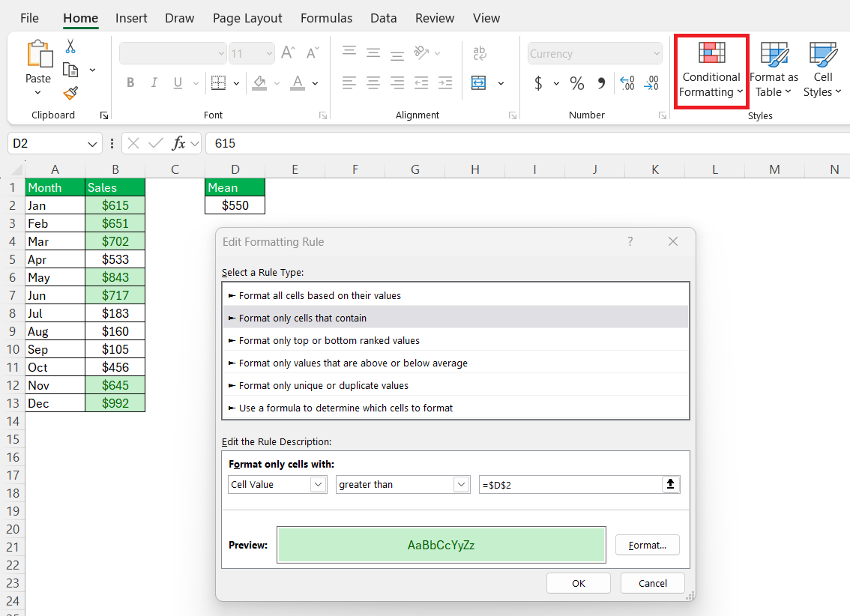Increase font size with the larger A
Image resolution: width=850 pixels, height=616 pixels.
pyautogui.click(x=288, y=52)
